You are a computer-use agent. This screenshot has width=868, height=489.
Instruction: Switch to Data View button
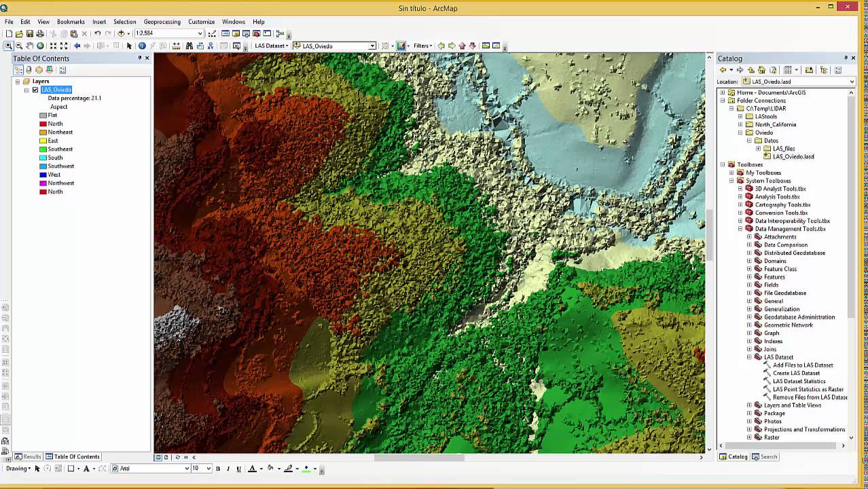(x=158, y=457)
